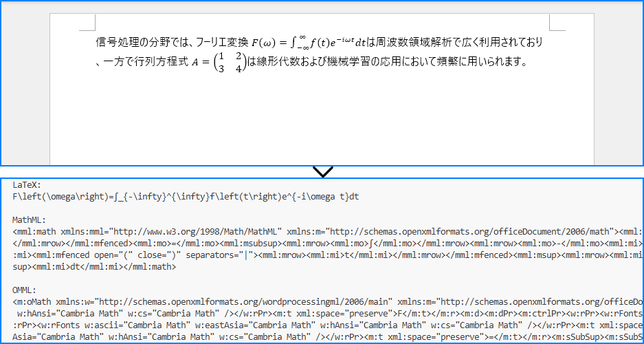Click the line starting "Asia="Cambria Math" w:hAnsi="
Viewport: 644px width, 344px height.
(x=328, y=337)
